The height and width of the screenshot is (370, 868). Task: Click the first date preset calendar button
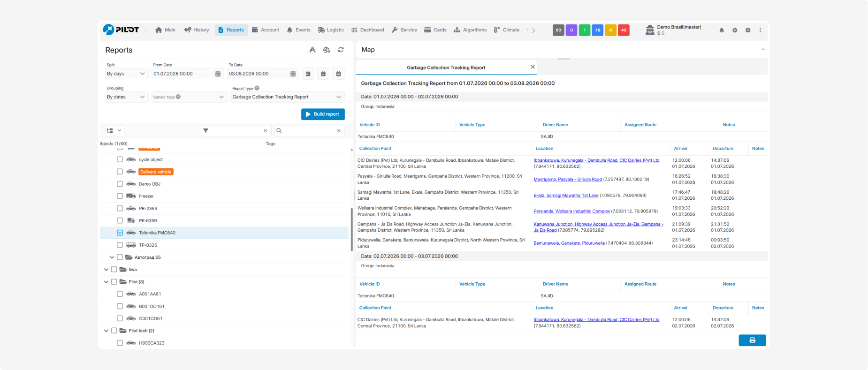tap(308, 74)
